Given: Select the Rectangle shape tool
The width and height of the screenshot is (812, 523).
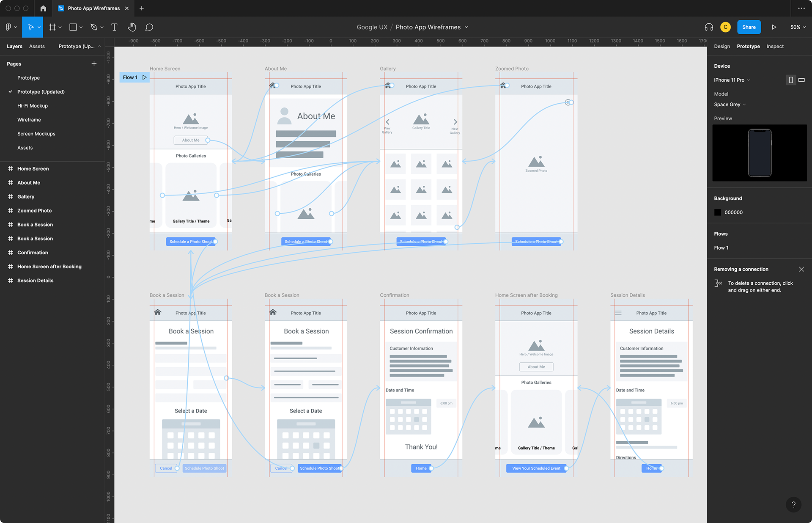Looking at the screenshot, I should tap(73, 27).
